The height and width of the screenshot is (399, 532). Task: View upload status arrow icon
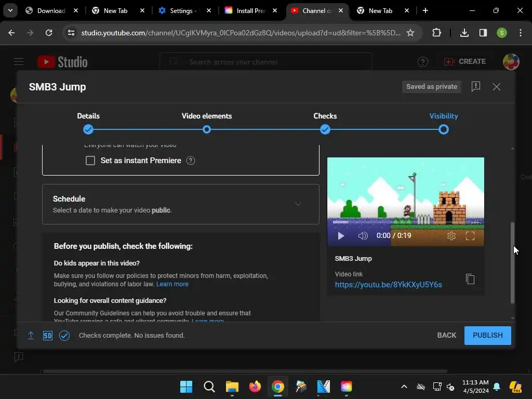(31, 335)
